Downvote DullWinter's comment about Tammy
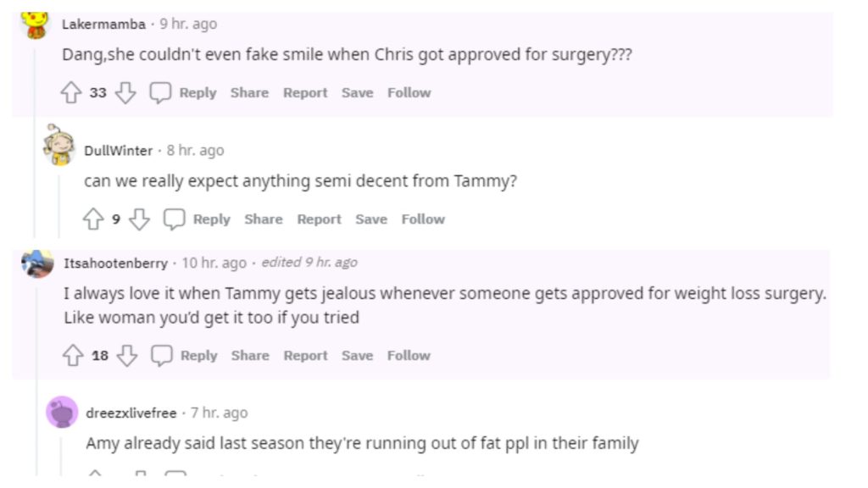Viewport: 868px width, 488px height. click(x=139, y=219)
